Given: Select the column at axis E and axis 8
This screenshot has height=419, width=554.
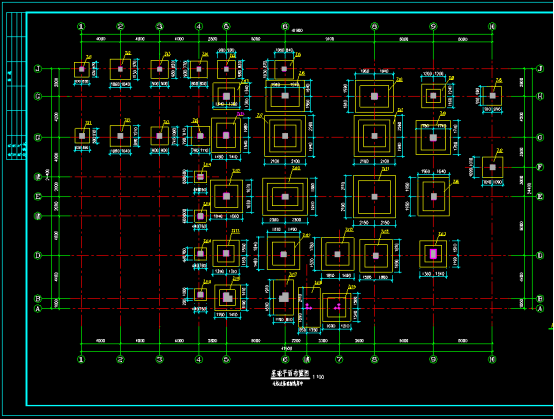Looking at the screenshot, I should pos(375,196).
